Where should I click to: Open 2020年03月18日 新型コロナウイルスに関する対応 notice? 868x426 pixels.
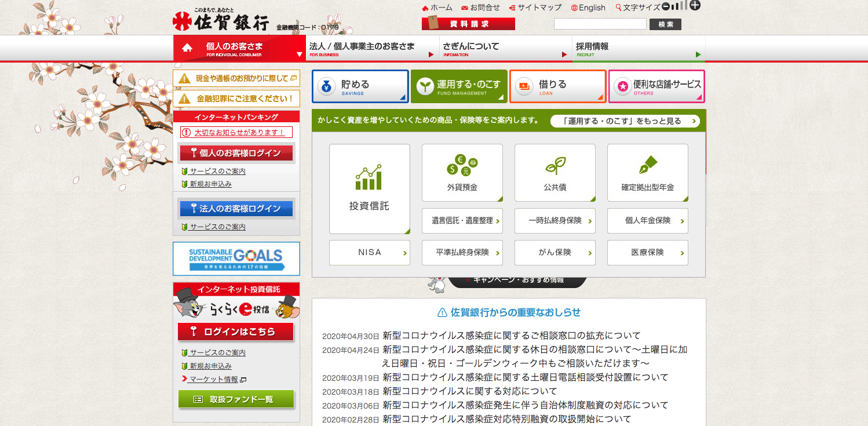470,391
